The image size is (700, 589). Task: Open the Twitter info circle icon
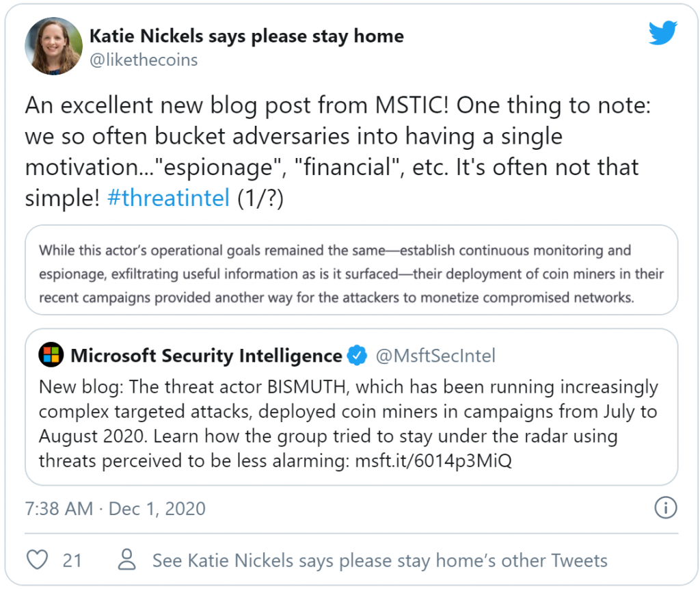point(665,508)
